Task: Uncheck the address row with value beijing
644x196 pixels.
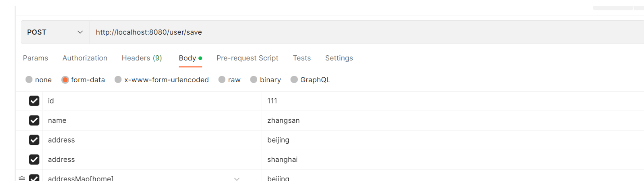Action: pyautogui.click(x=34, y=140)
